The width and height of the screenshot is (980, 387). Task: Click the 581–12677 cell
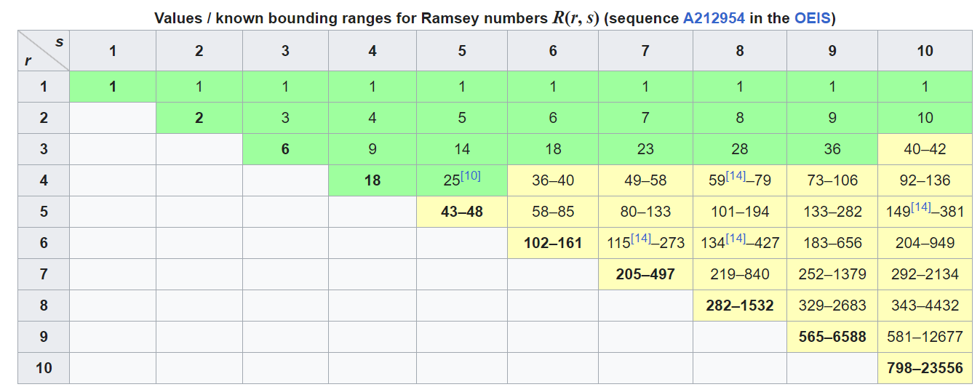[925, 337]
